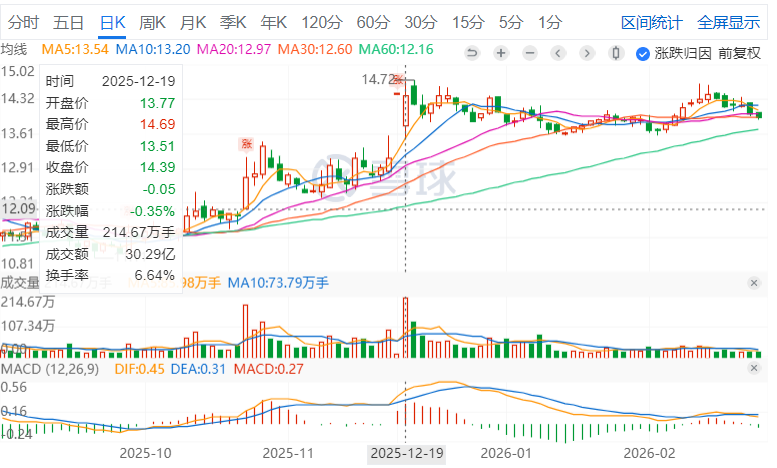
Task: Click the 涨 marker near the late-October candles
Action: tap(246, 144)
